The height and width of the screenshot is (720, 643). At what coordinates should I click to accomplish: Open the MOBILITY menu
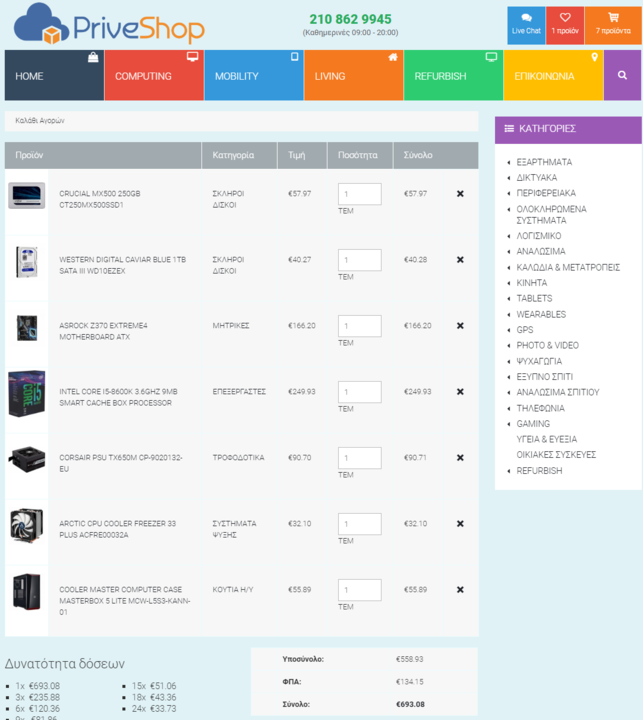(x=254, y=75)
